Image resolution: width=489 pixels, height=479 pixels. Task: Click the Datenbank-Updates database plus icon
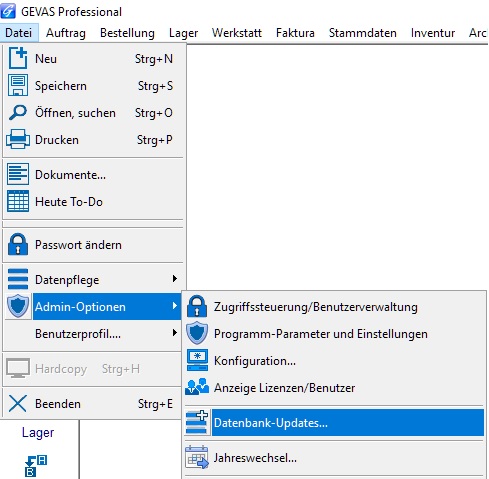coord(197,422)
